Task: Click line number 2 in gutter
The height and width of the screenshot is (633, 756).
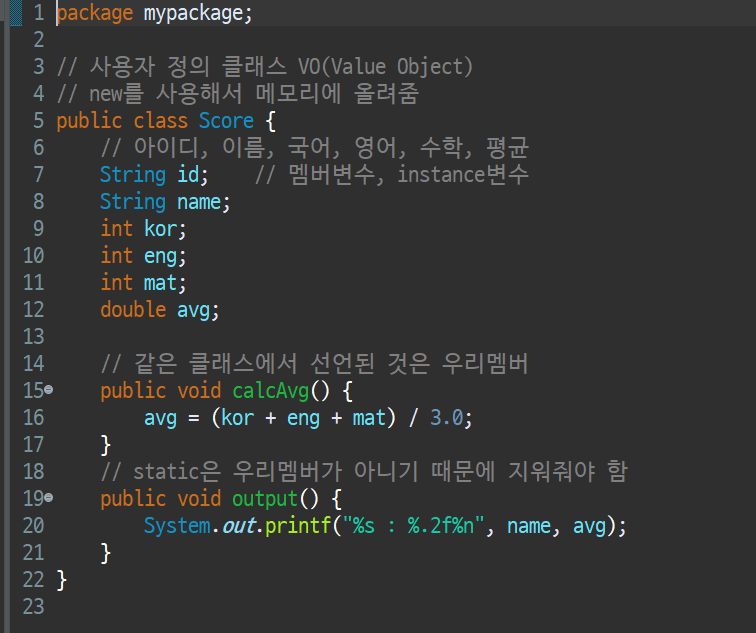Action: 39,40
